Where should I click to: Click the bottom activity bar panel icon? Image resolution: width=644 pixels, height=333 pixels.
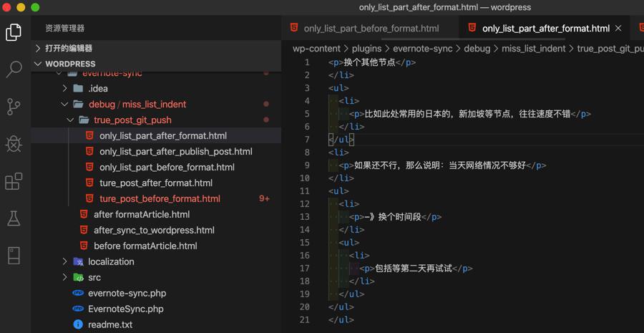click(x=14, y=256)
